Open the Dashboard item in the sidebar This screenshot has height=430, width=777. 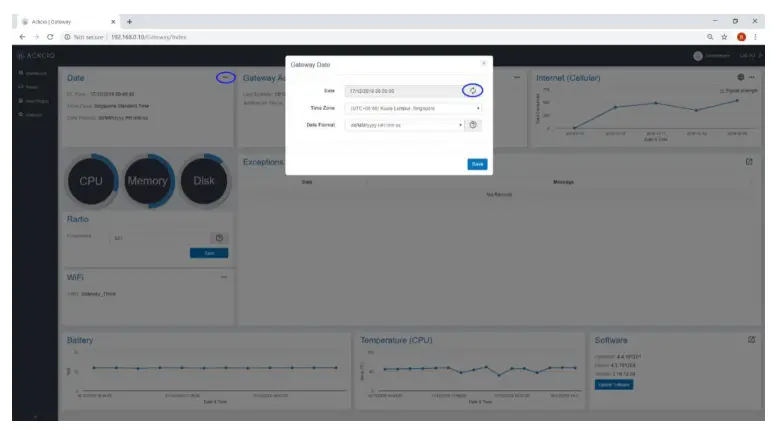point(33,73)
